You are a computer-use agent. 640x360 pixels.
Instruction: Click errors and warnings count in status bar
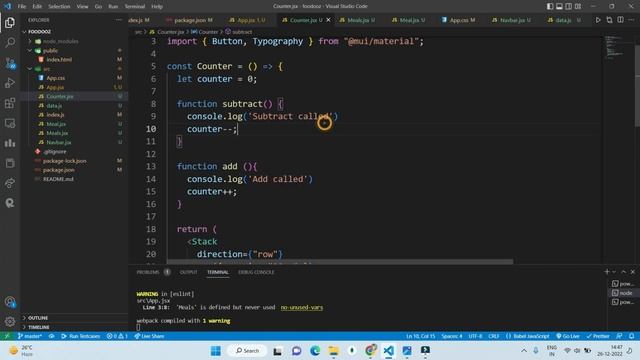tap(117, 336)
